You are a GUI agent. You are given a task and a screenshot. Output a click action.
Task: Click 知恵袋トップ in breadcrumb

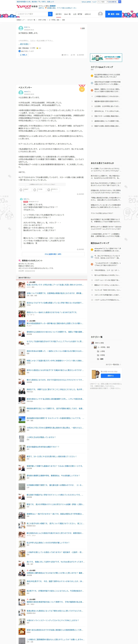pyautogui.click(x=21, y=20)
